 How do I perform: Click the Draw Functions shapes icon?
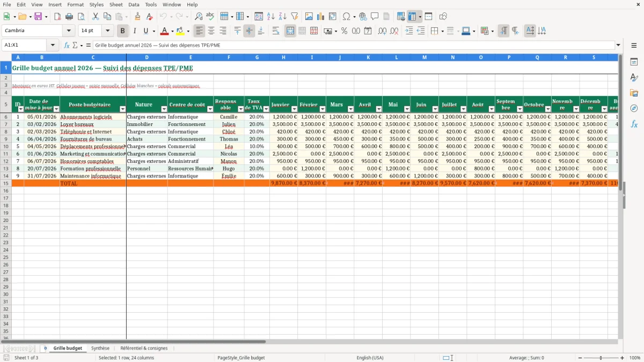tap(443, 17)
